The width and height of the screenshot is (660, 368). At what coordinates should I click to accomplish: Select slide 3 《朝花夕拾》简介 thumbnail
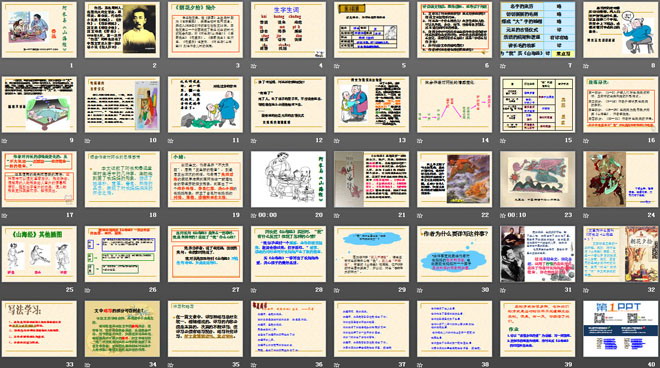[x=205, y=30]
